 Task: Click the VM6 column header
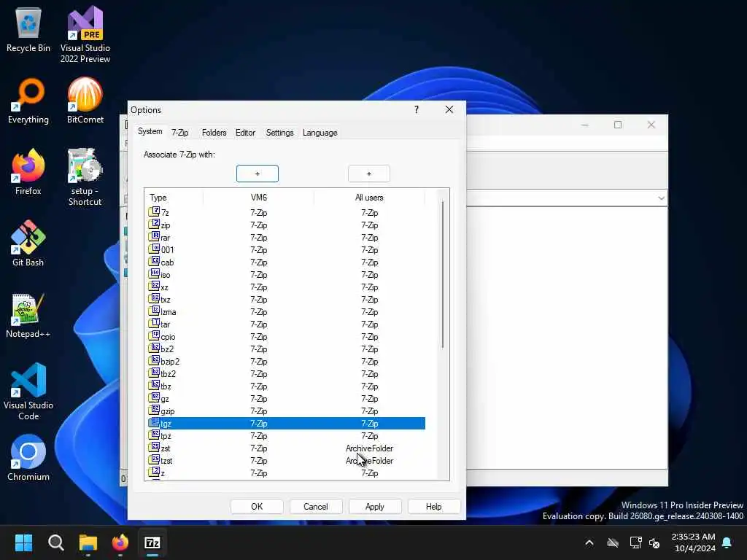(259, 197)
